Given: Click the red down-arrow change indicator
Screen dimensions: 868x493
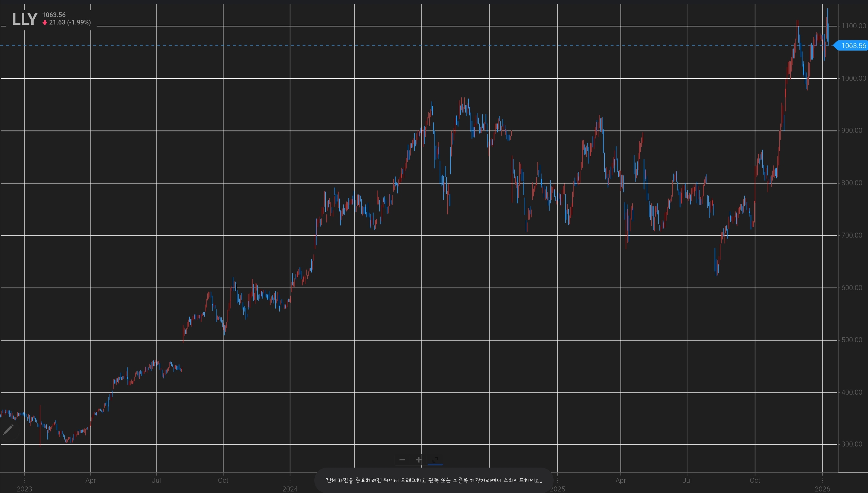Looking at the screenshot, I should pos(45,23).
